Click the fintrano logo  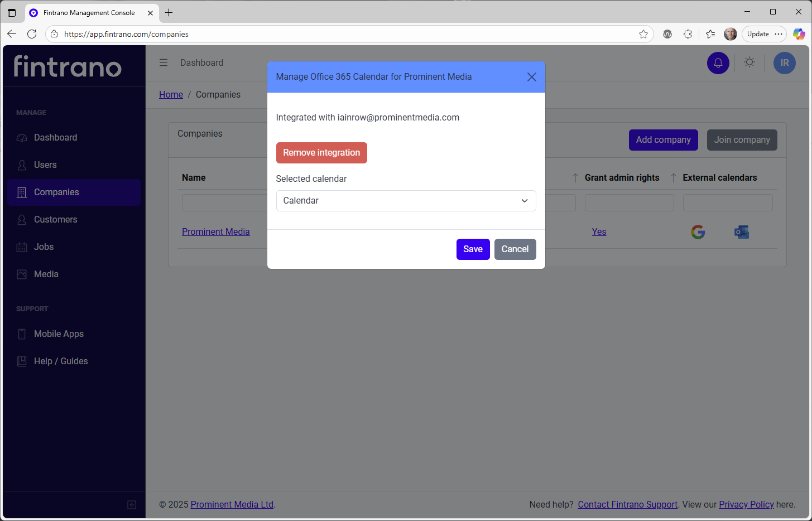[68, 66]
